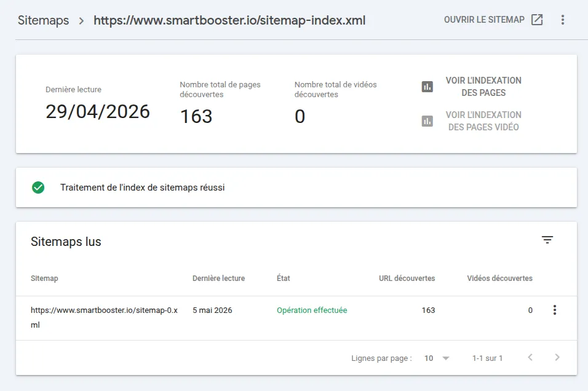Click the chart icon for VOIR L'INDEXATION DES PAGES
This screenshot has height=391, width=588.
click(427, 87)
